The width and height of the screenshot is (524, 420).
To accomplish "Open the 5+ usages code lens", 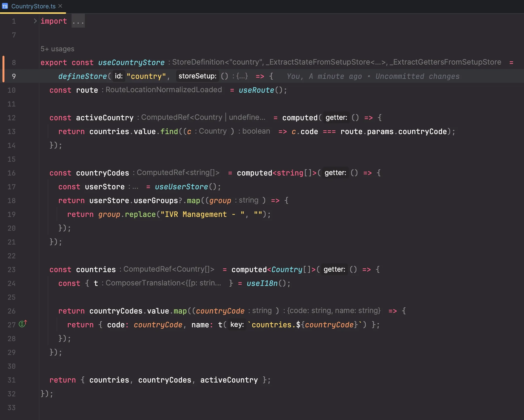I will 57,49.
